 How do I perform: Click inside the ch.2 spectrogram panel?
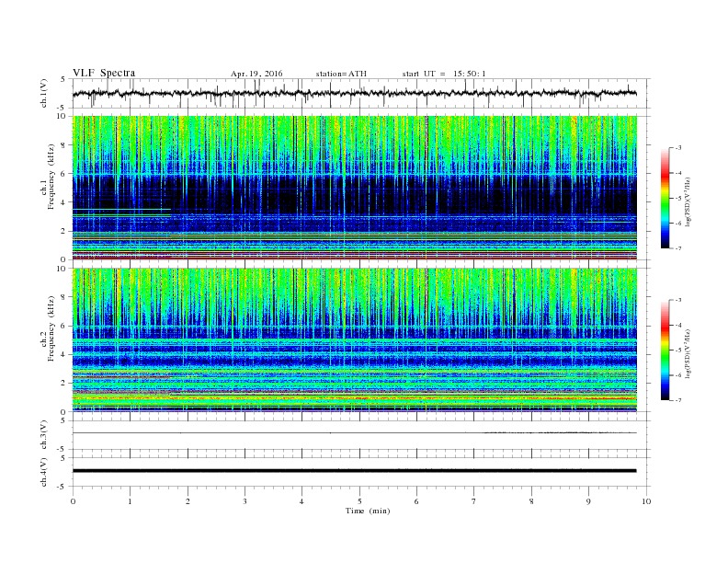pyautogui.click(x=355, y=339)
